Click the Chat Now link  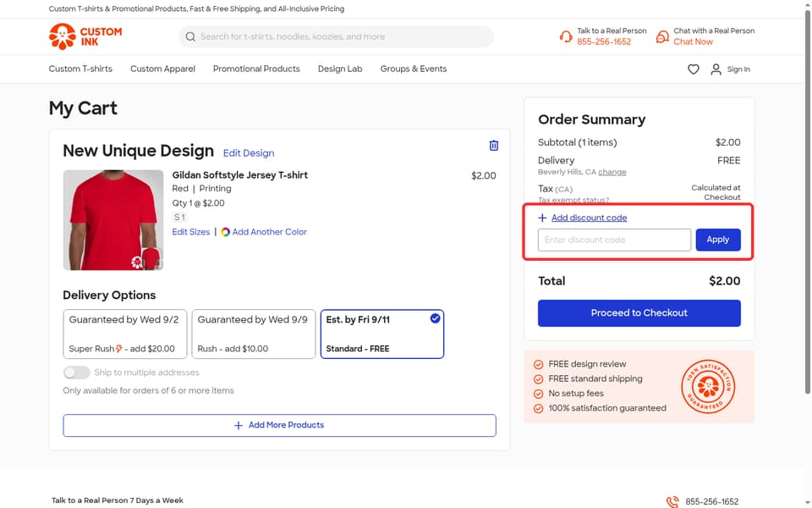point(693,42)
